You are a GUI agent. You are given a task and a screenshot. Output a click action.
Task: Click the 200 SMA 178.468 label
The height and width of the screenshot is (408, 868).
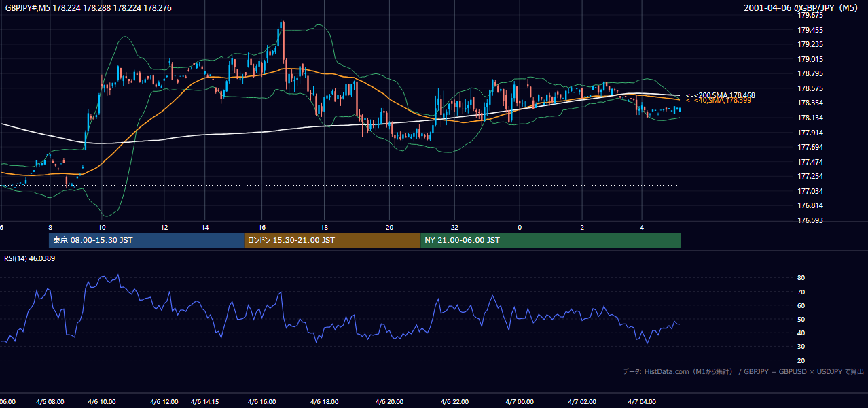pyautogui.click(x=721, y=95)
